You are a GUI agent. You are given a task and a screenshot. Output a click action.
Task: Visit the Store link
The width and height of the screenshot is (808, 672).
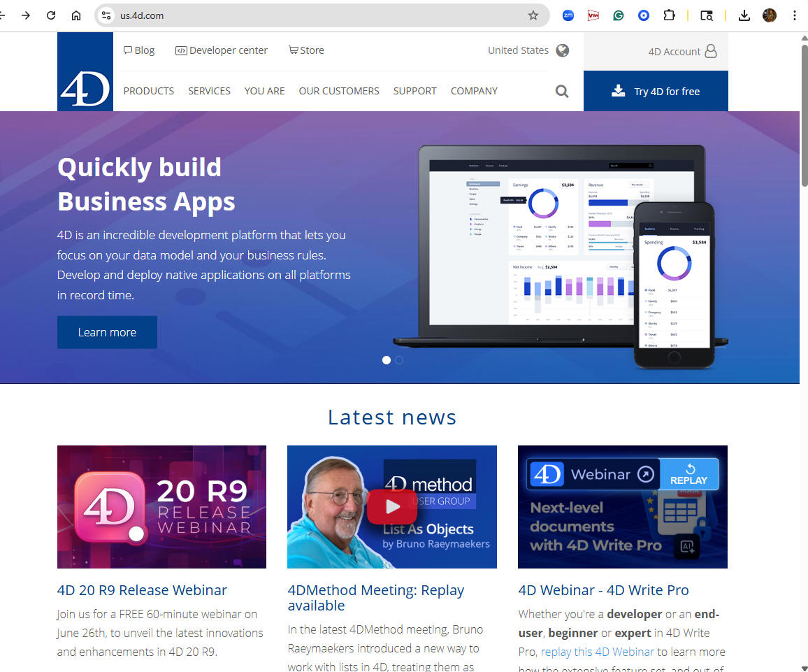click(x=306, y=50)
